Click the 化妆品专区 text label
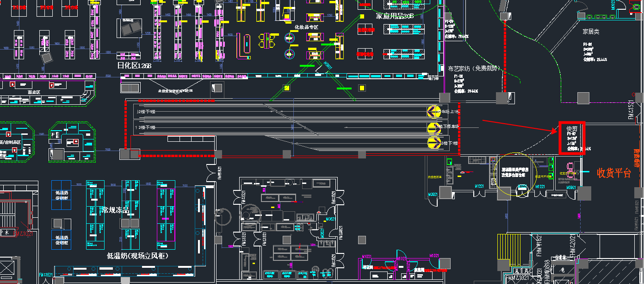 click(x=307, y=27)
